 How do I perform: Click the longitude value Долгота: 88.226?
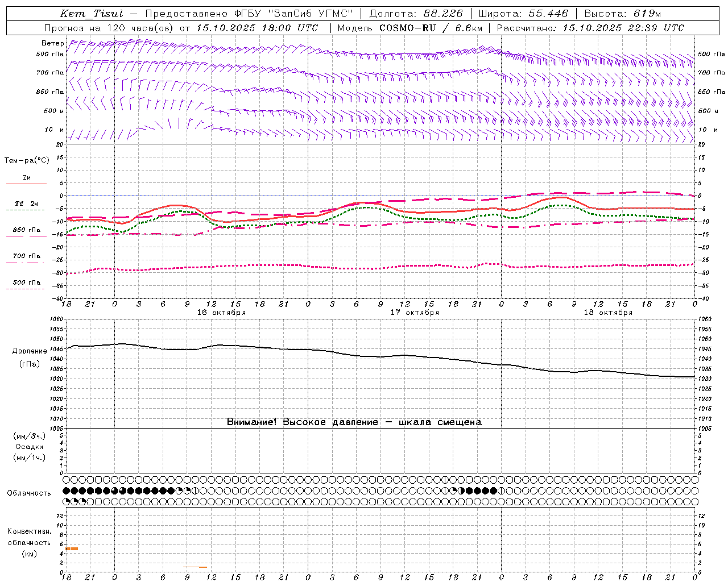coord(416,14)
